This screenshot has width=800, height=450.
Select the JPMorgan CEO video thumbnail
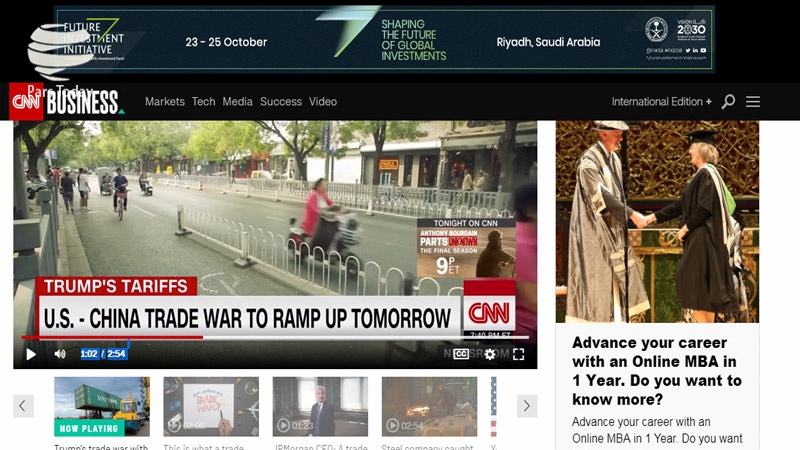[x=320, y=407]
